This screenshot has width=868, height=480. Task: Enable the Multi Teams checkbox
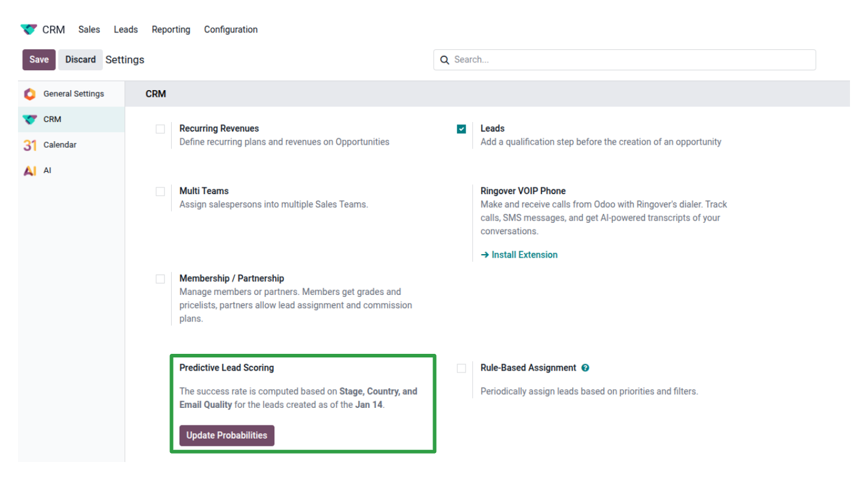(x=160, y=191)
